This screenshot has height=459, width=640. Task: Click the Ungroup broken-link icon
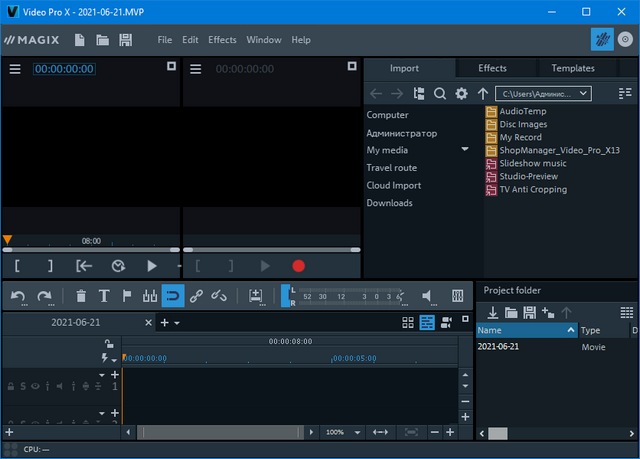coord(219,296)
